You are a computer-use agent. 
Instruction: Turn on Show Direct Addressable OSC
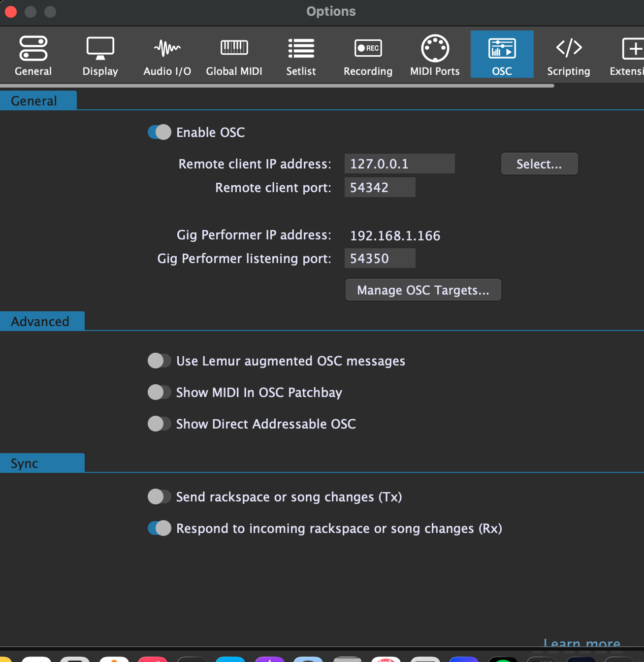[159, 424]
